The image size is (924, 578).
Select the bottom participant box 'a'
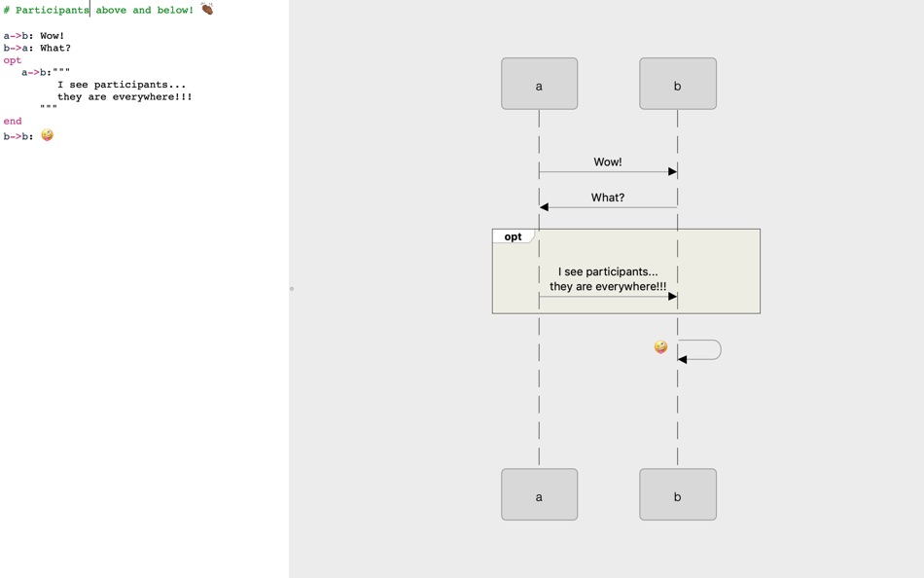tap(539, 494)
